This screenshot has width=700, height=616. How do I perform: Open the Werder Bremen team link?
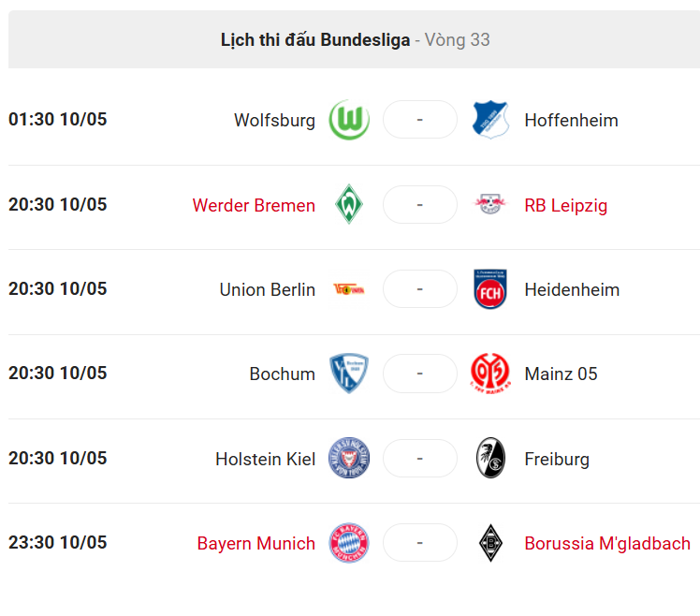tap(254, 205)
